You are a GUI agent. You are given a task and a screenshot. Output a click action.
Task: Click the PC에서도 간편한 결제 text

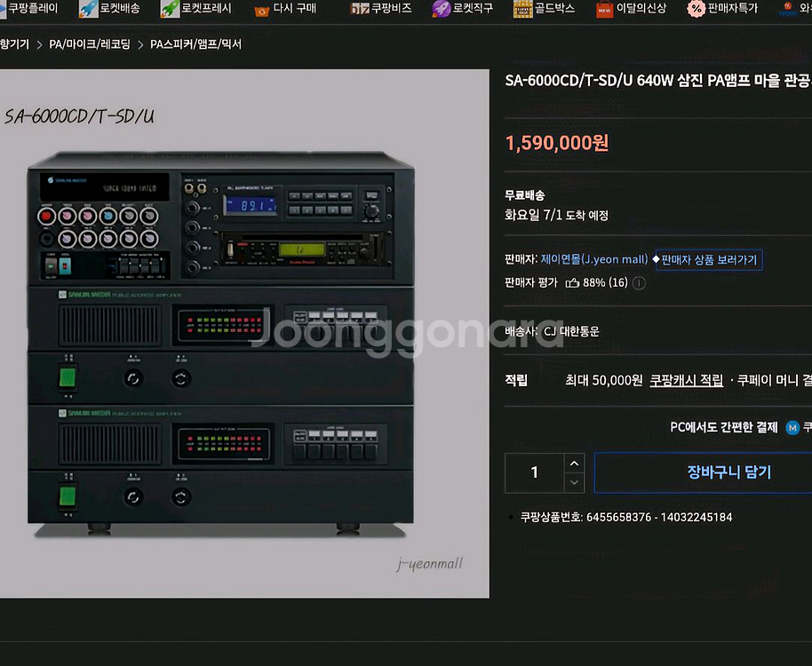(724, 427)
